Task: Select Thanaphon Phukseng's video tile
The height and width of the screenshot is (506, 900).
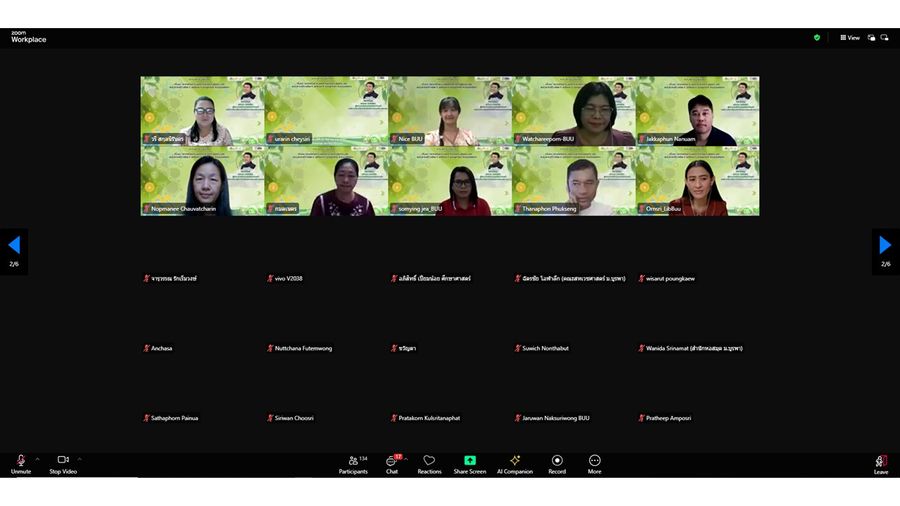Action: pos(573,182)
